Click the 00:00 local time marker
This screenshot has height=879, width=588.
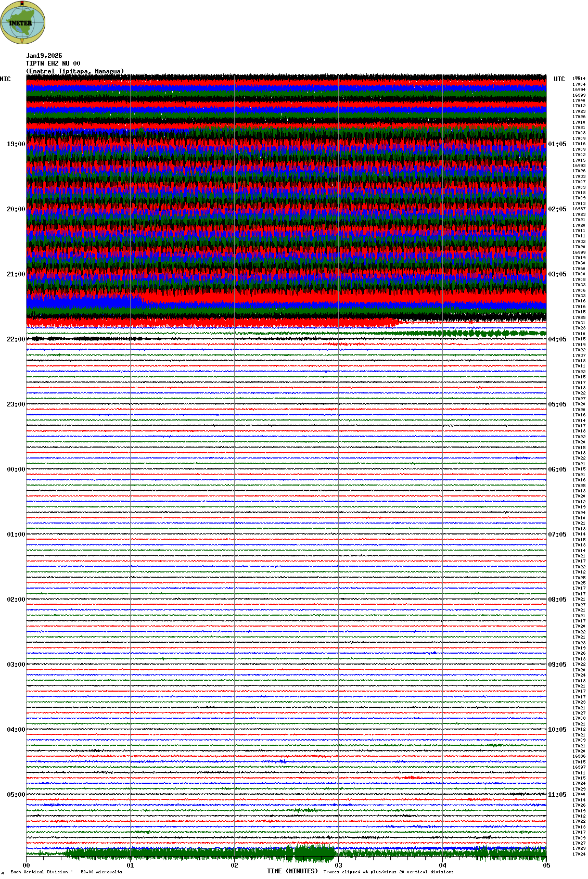click(x=16, y=469)
